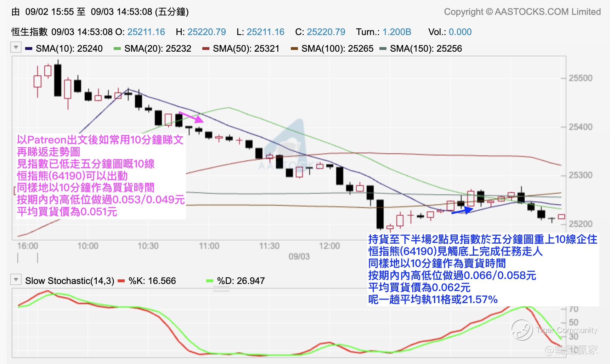Screen dimensions: 610x364
Task: Select the SMA(20) green legend entry
Action: click(x=152, y=49)
